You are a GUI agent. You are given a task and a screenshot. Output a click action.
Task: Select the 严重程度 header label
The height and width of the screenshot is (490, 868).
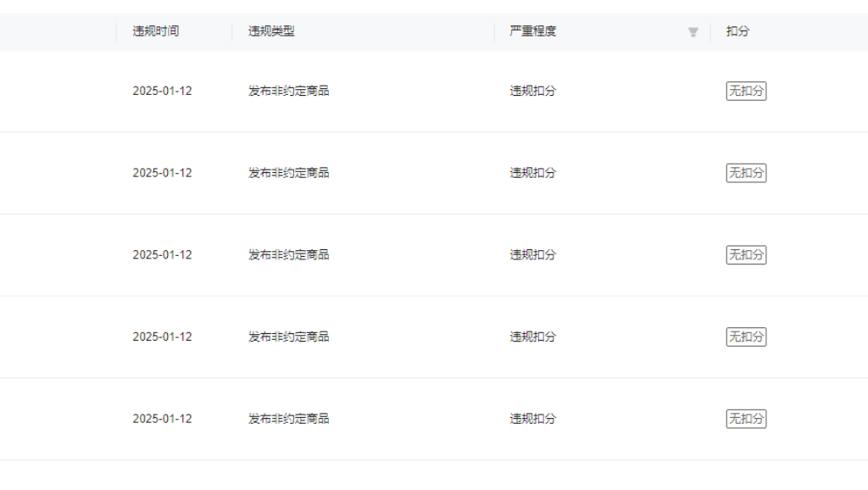coord(533,31)
